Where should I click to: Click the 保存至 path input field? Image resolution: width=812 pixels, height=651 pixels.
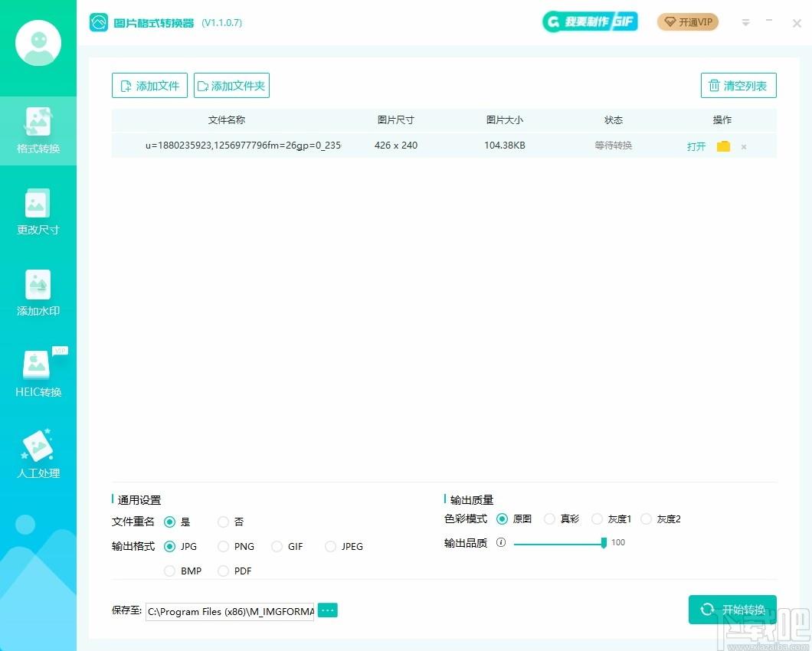[x=230, y=612]
